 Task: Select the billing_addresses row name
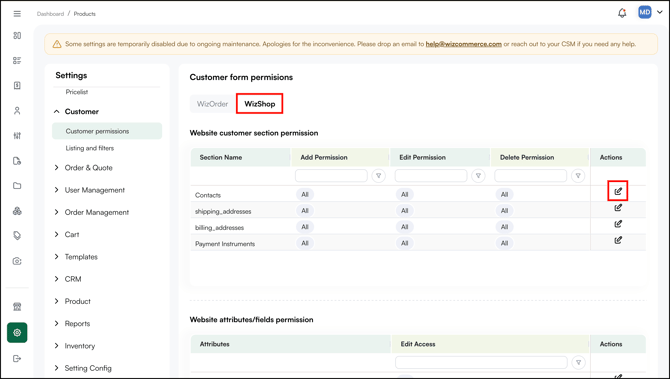pyautogui.click(x=219, y=228)
